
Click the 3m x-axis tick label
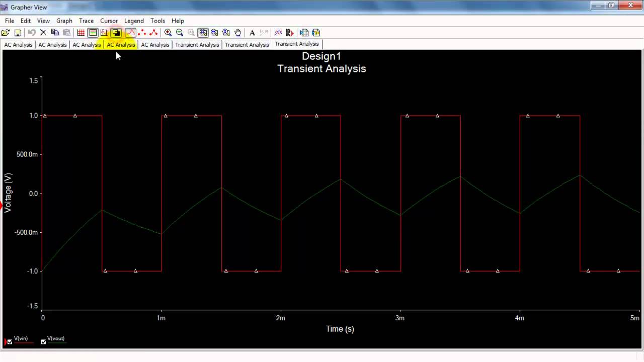[400, 318]
